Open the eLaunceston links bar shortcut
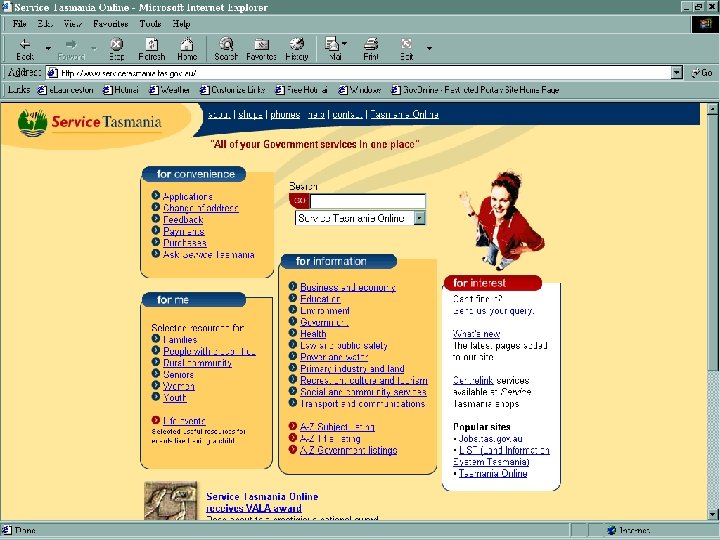 65,90
